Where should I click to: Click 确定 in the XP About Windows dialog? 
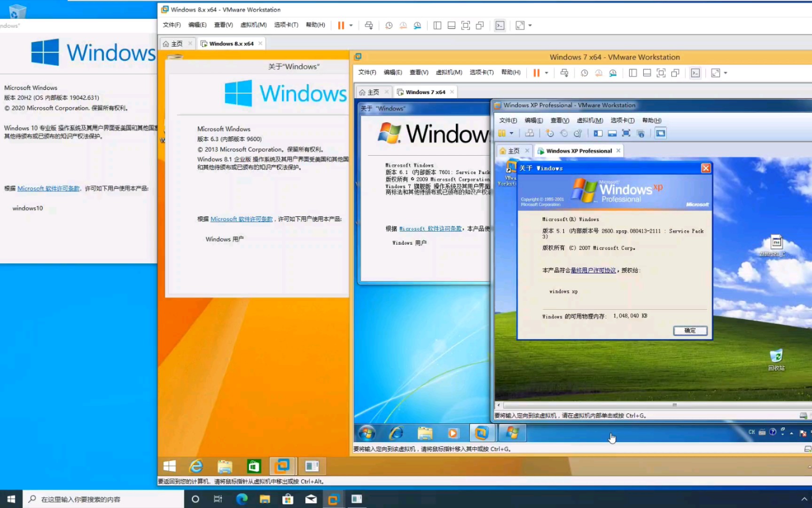coord(690,331)
